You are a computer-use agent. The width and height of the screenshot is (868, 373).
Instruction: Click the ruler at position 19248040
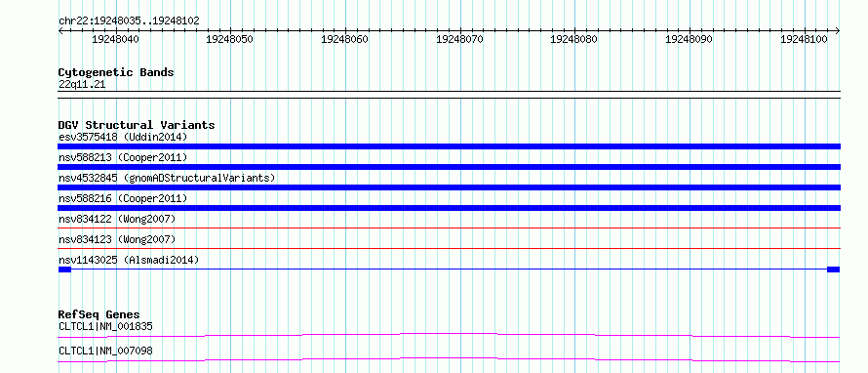[x=116, y=39]
